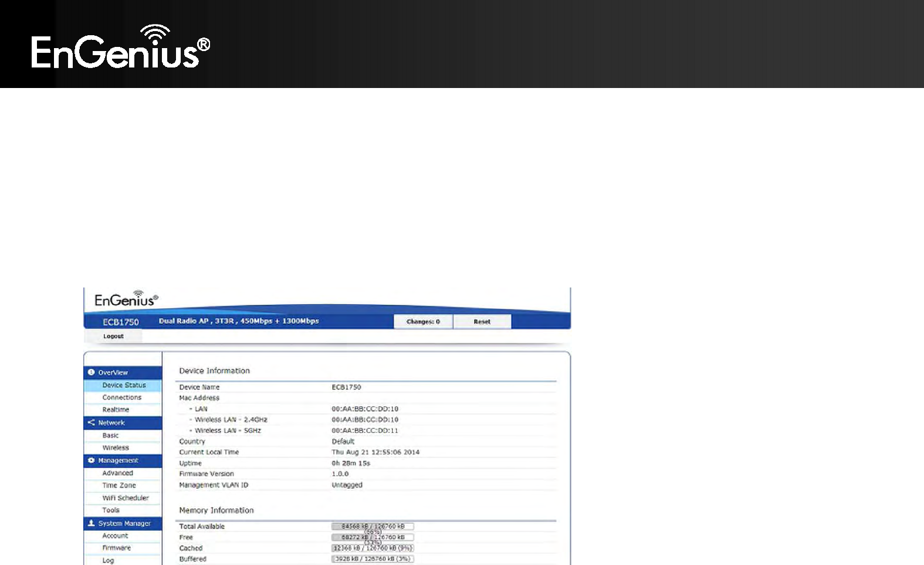Image resolution: width=924 pixels, height=565 pixels.
Task: Select Device Status in sidebar
Action: [x=123, y=385]
